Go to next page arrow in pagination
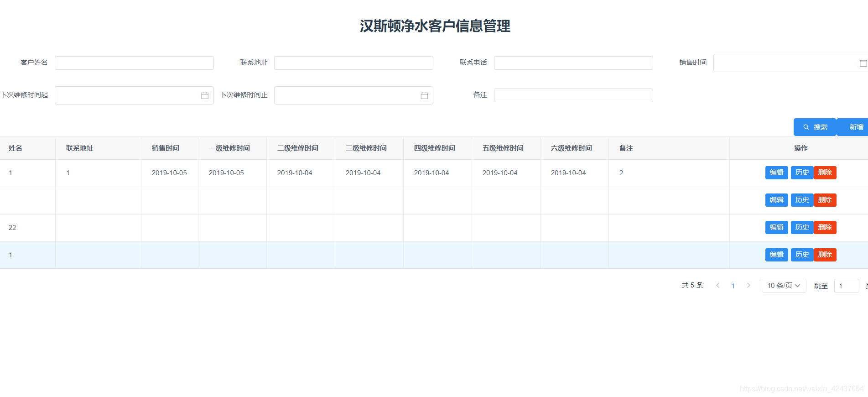Viewport: 868px width, 397px height. click(748, 286)
